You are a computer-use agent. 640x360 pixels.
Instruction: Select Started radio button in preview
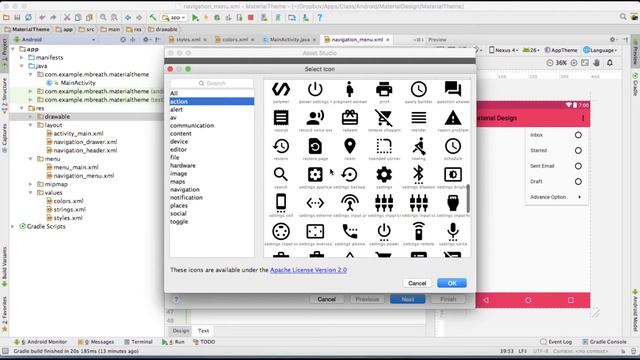578,150
